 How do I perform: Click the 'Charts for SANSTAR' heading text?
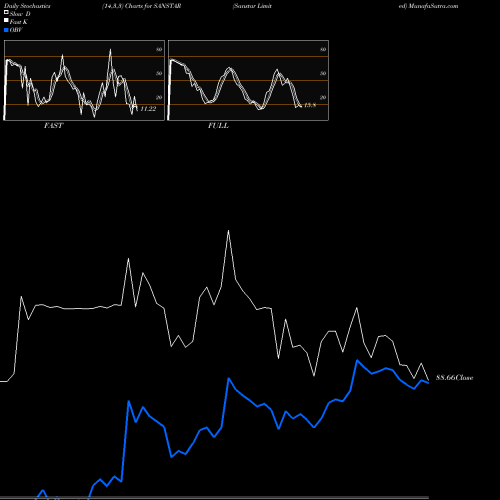point(153,6)
